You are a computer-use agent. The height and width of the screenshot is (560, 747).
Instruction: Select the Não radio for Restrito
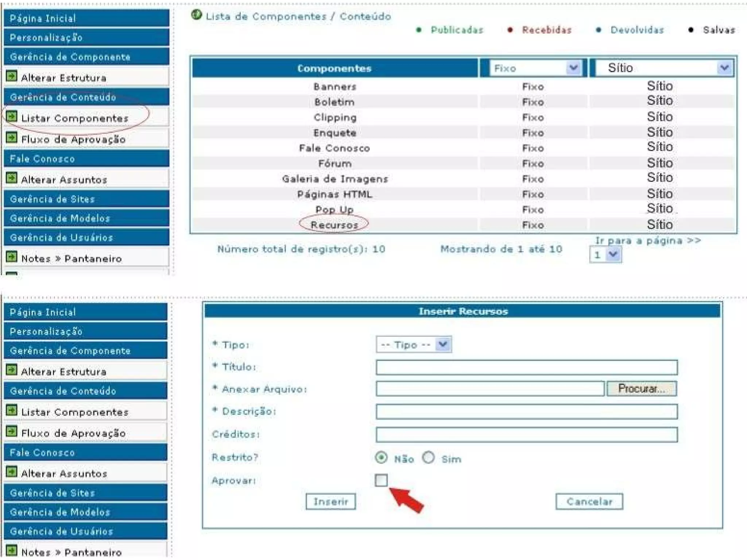[381, 458]
